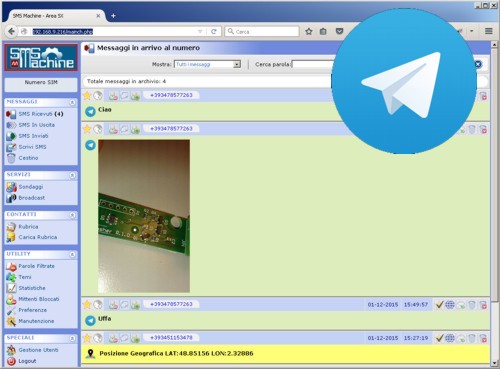Click the globe icon on the 15:49:57 message
500x369 pixels.
[x=450, y=304]
